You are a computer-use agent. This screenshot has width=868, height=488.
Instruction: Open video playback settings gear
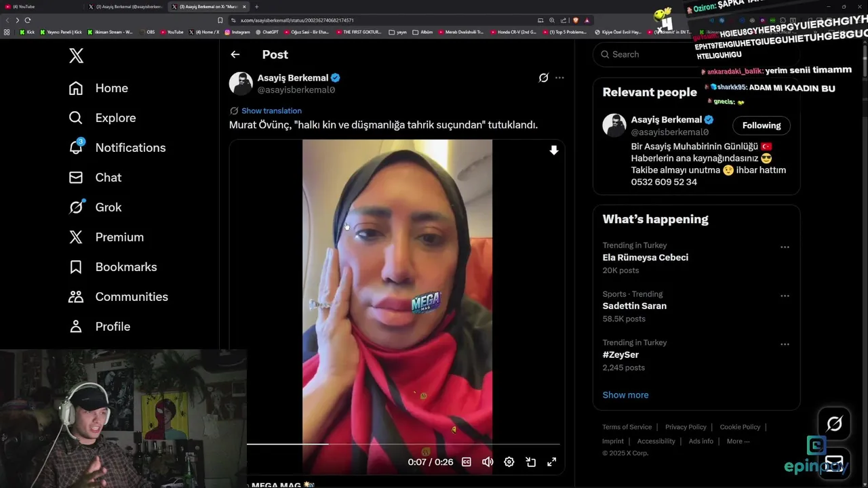click(509, 462)
